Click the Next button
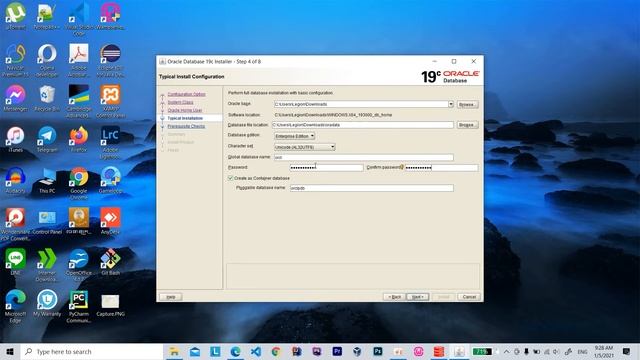The height and width of the screenshot is (360, 640). point(418,297)
